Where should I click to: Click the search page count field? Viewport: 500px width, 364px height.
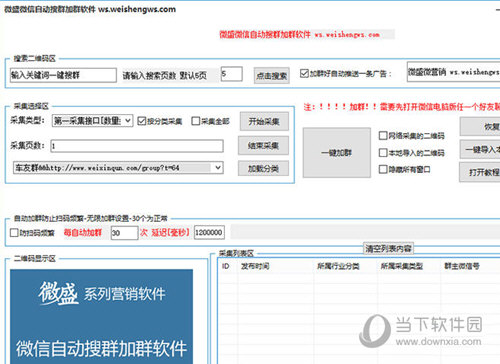pyautogui.click(x=231, y=74)
